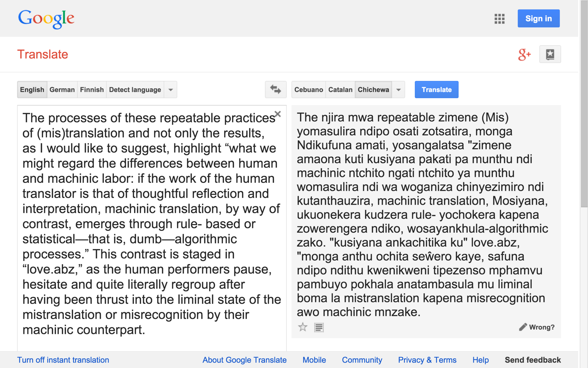Open the Google apps grid
Image resolution: width=588 pixels, height=368 pixels.
coord(499,19)
